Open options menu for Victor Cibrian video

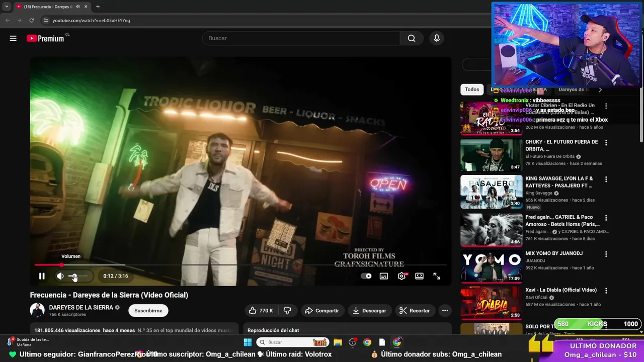coord(606,106)
